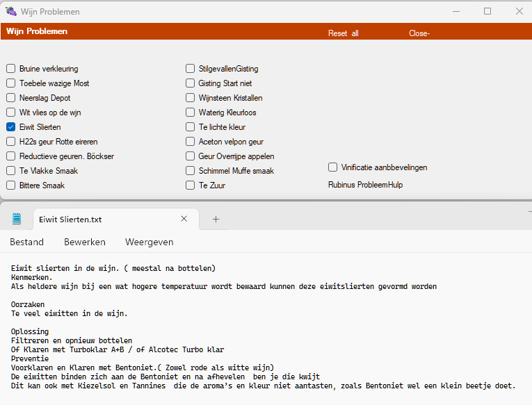Screen dimensions: 532x405
Task: Enable the Bruine verkleuring checkbox
Action: pyautogui.click(x=11, y=69)
